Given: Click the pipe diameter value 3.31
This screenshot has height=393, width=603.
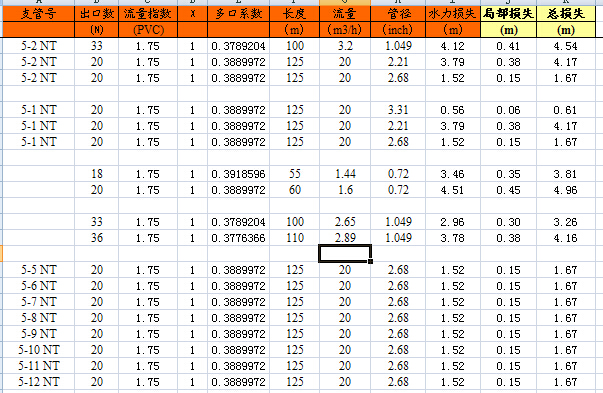Looking at the screenshot, I should (398, 110).
